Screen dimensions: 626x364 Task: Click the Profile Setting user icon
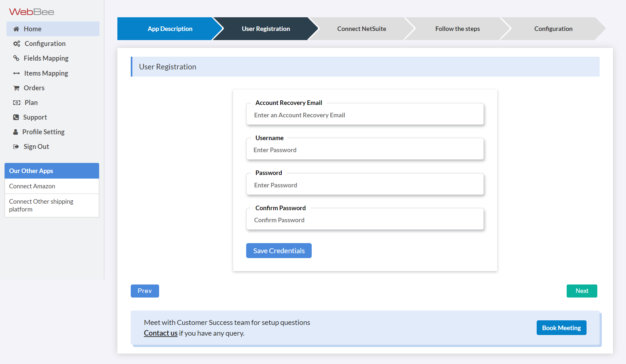pos(15,132)
